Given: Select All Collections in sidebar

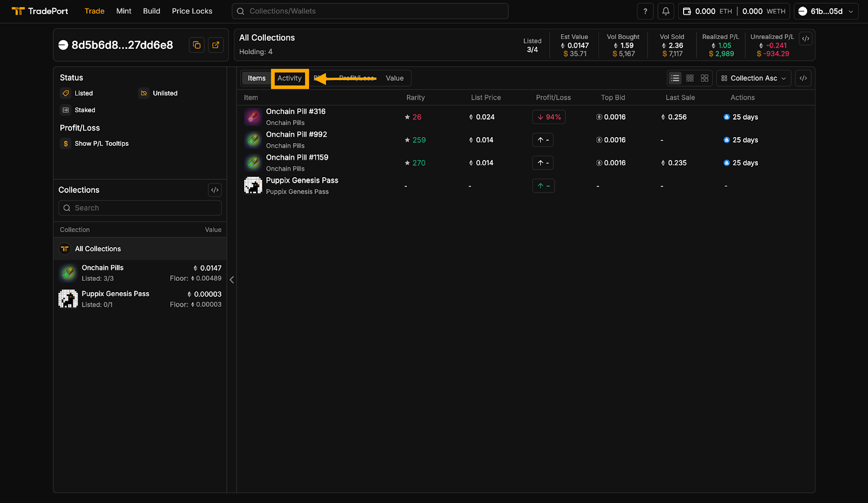Looking at the screenshot, I should coord(140,249).
